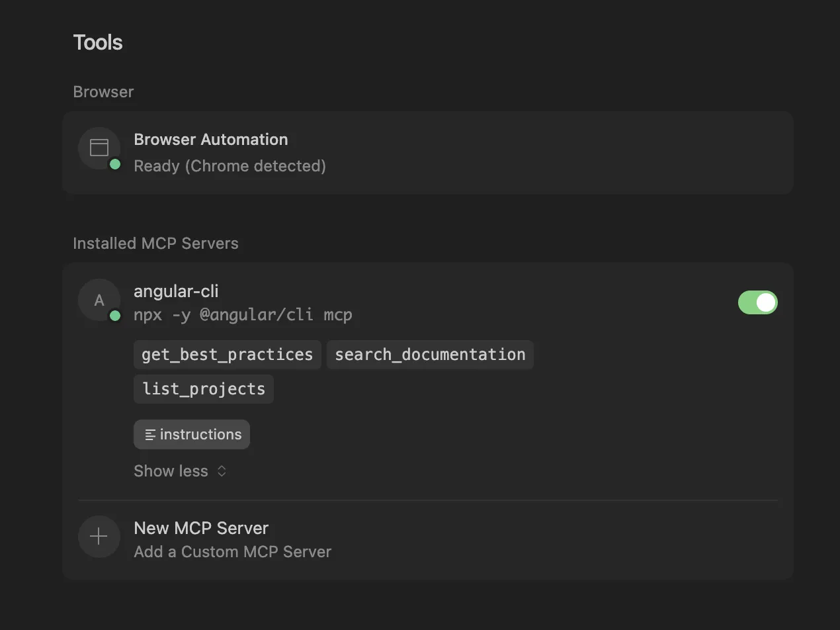Viewport: 840px width, 630px height.
Task: Click the plus icon for New MCP Server
Action: pos(99,536)
